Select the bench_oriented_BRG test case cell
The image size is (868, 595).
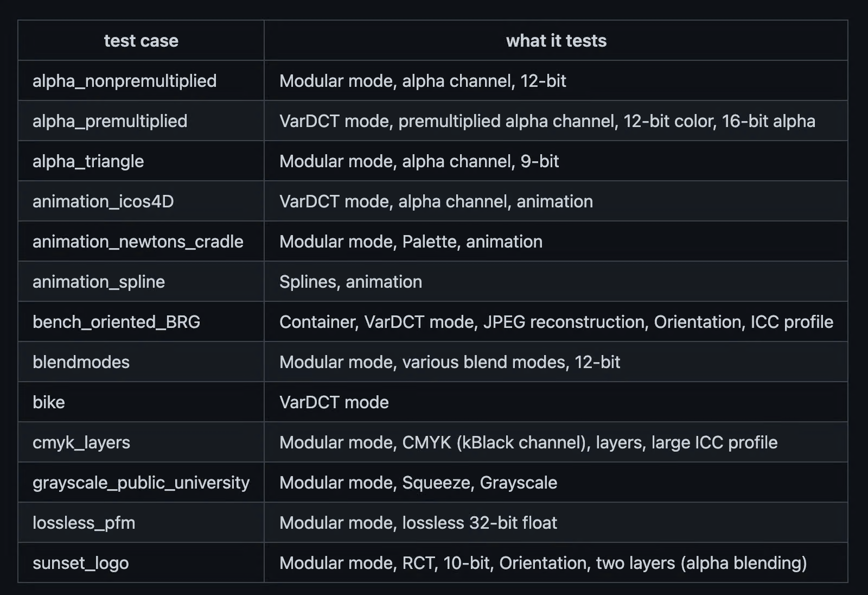tap(141, 322)
